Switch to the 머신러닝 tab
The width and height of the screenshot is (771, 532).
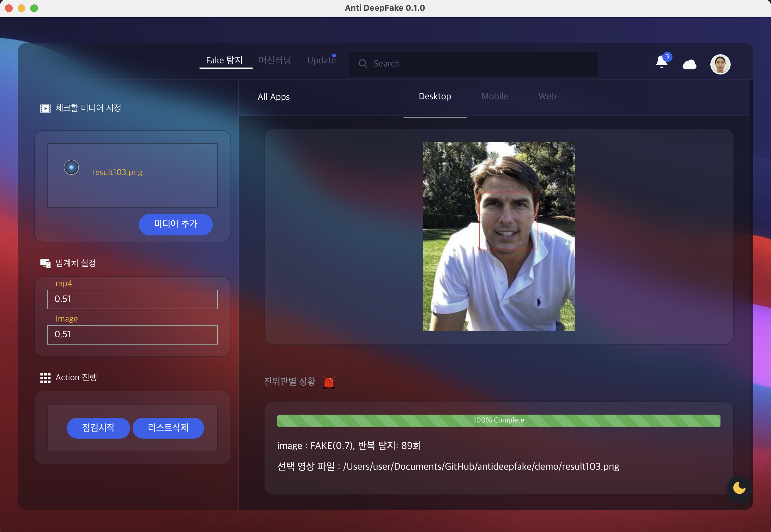click(x=274, y=60)
